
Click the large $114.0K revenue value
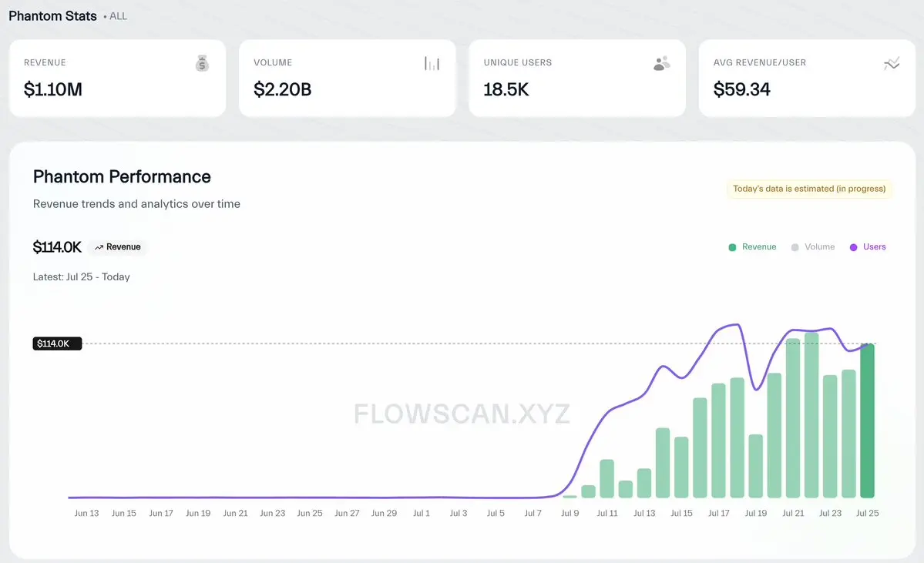57,247
